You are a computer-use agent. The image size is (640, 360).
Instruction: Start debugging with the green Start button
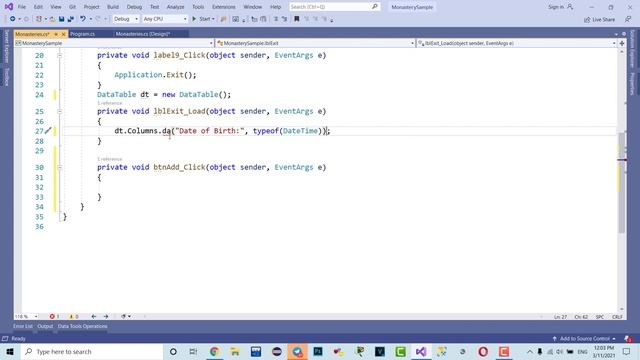[202, 19]
